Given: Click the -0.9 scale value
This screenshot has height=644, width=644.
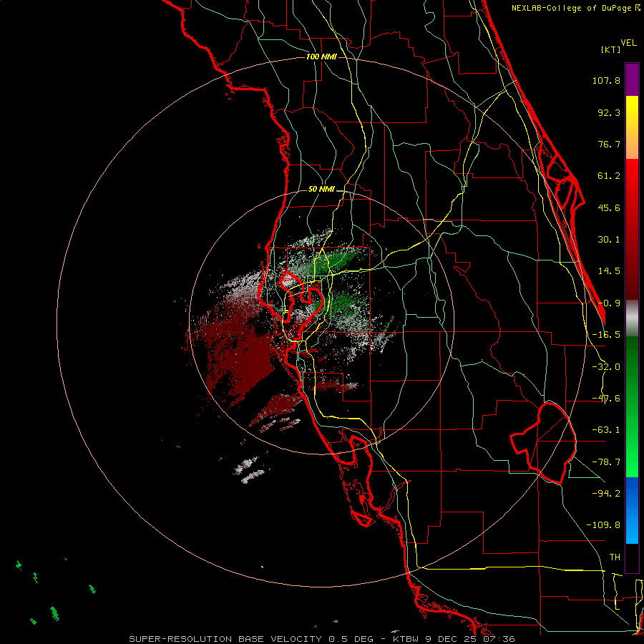Looking at the screenshot, I should (609, 303).
